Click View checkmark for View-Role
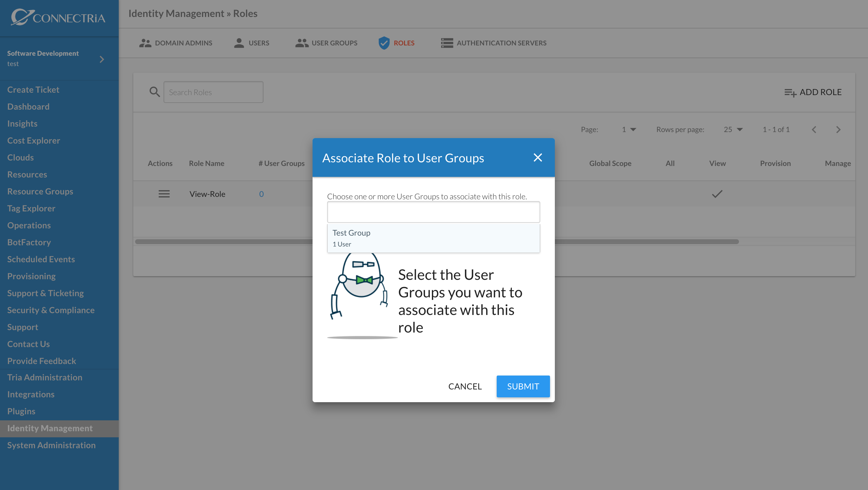This screenshot has height=490, width=868. [x=717, y=194]
